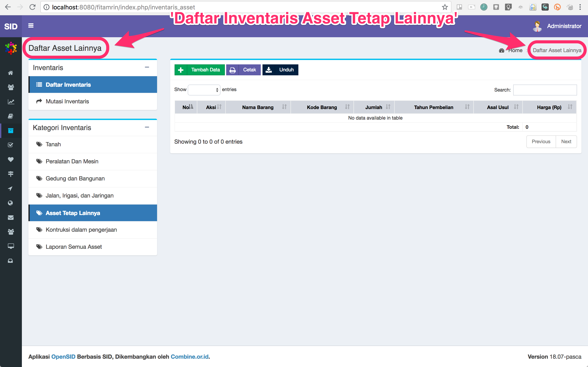Click inside the Search field
The height and width of the screenshot is (367, 588).
(x=545, y=90)
